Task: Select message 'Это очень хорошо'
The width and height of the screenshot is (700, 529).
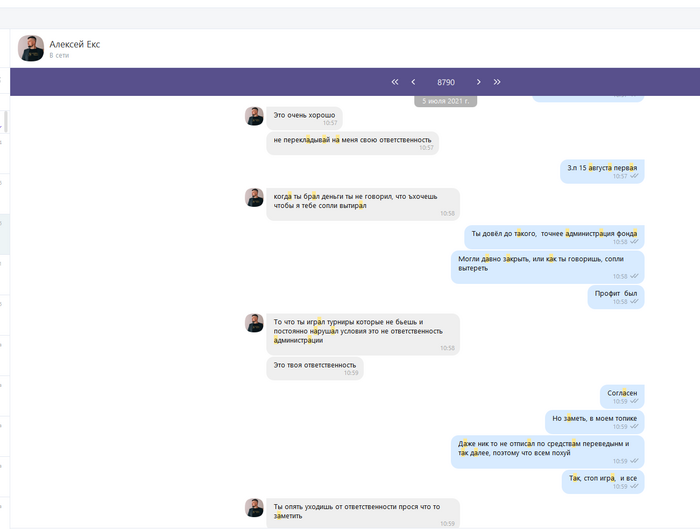Action: pos(304,118)
